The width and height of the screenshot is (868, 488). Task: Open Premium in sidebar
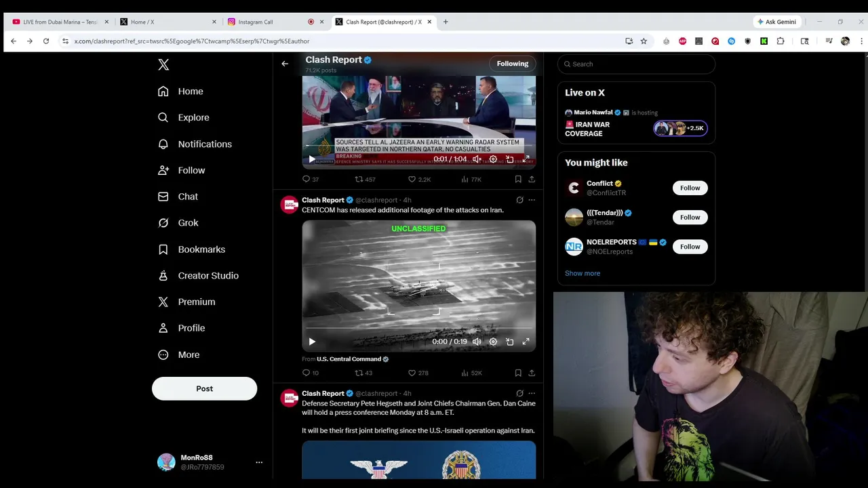pos(186,302)
